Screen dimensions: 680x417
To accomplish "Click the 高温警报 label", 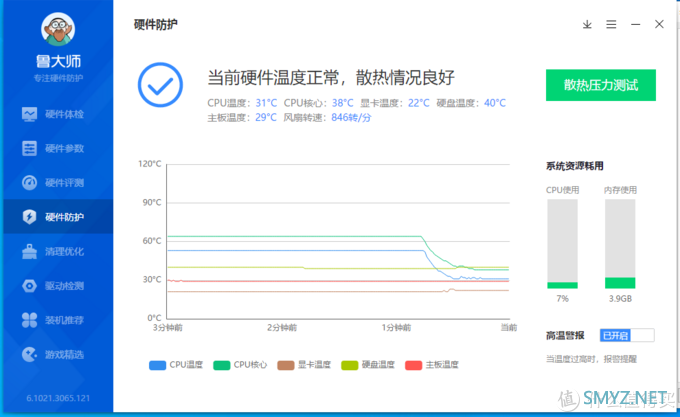I will 565,336.
